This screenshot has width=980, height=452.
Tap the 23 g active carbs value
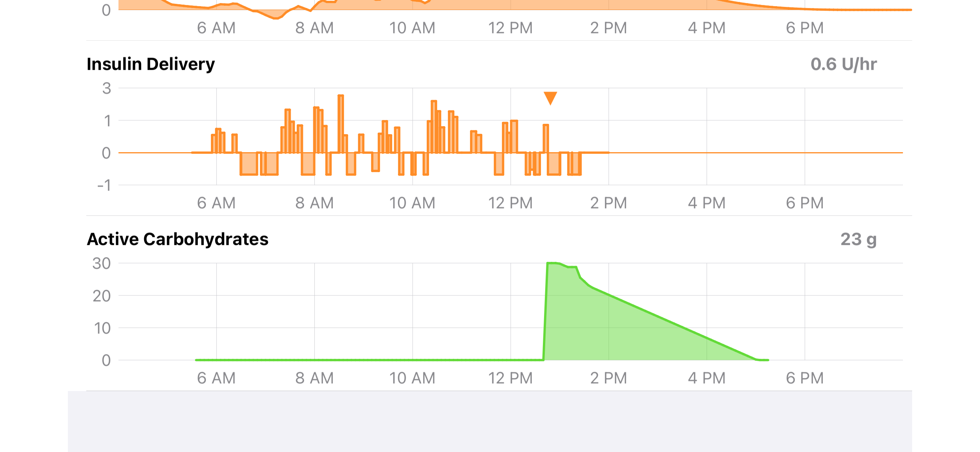858,239
